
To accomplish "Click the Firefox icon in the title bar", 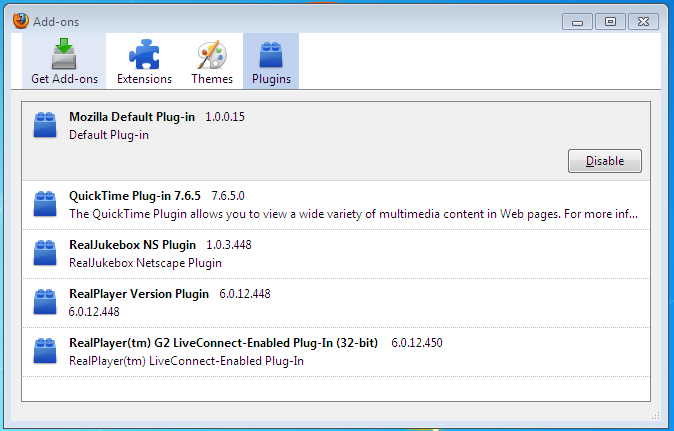I will point(21,21).
